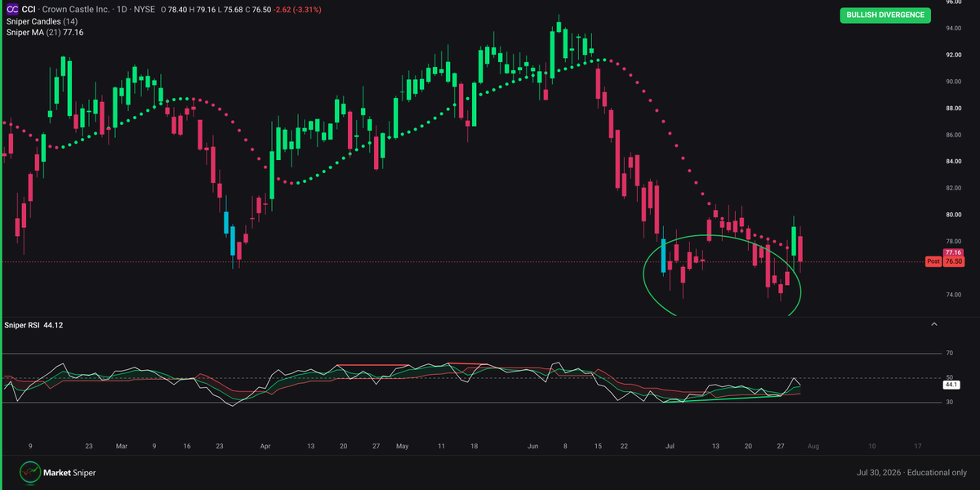Click the 22 date axis label
This screenshot has height=490, width=980.
[x=624, y=447]
